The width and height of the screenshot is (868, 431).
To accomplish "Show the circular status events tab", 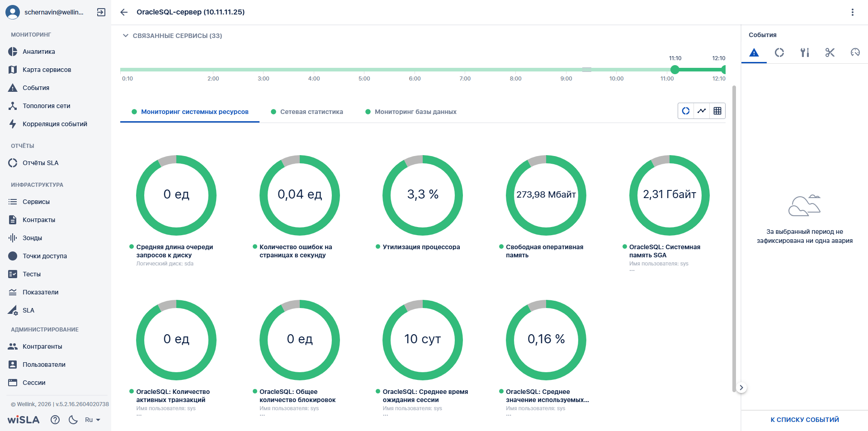I will pos(779,52).
